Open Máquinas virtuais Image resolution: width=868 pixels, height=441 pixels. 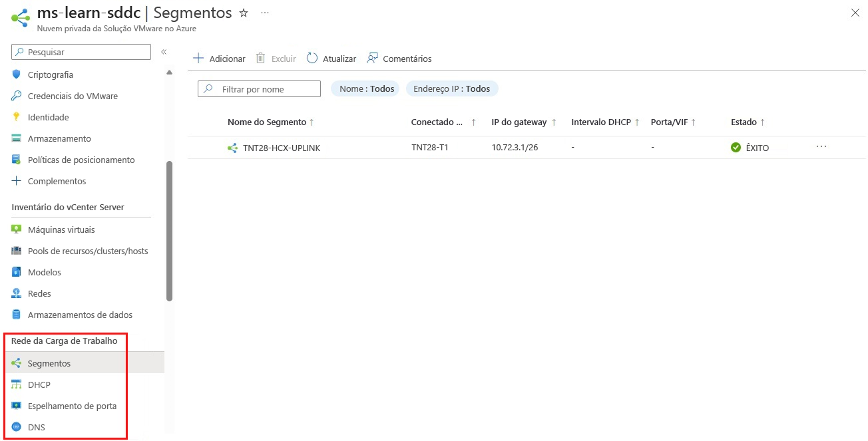pyautogui.click(x=61, y=229)
